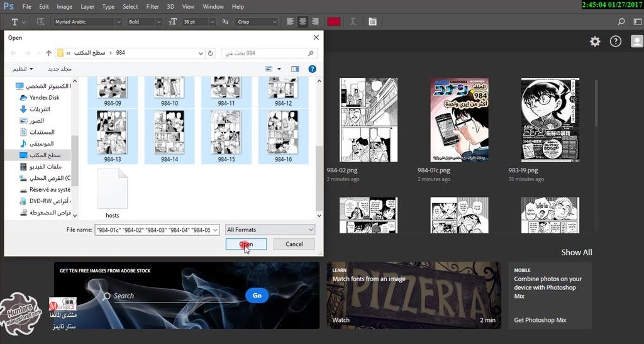This screenshot has width=644, height=344.
Task: Click مجلد جديد new folder button
Action: point(60,69)
